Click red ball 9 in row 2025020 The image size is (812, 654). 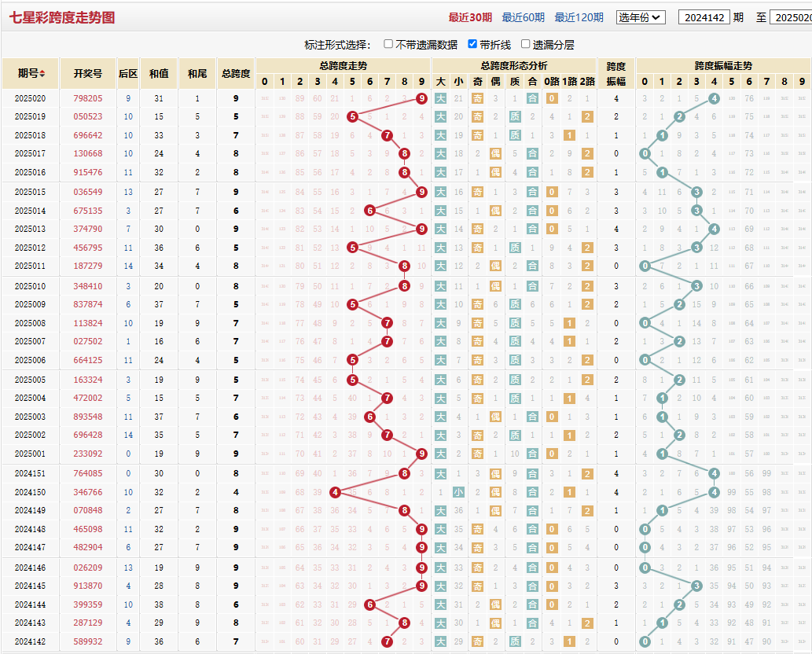click(x=421, y=98)
